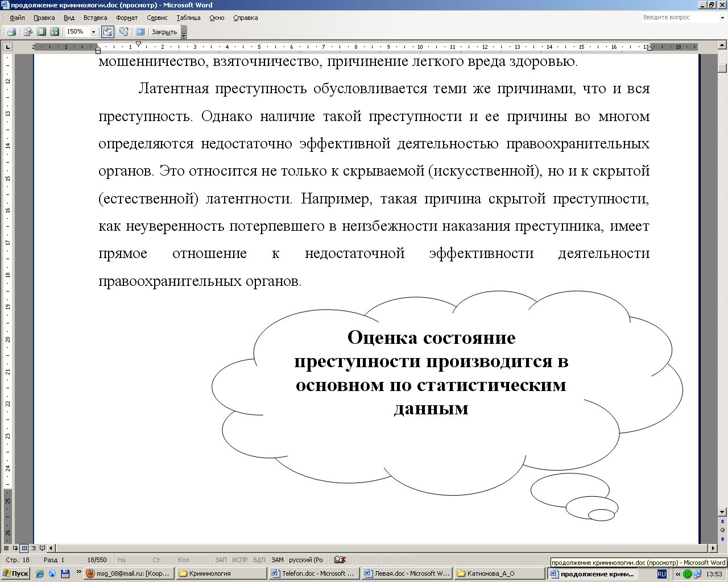Click the '18/550' page count in status bar

coord(97,560)
